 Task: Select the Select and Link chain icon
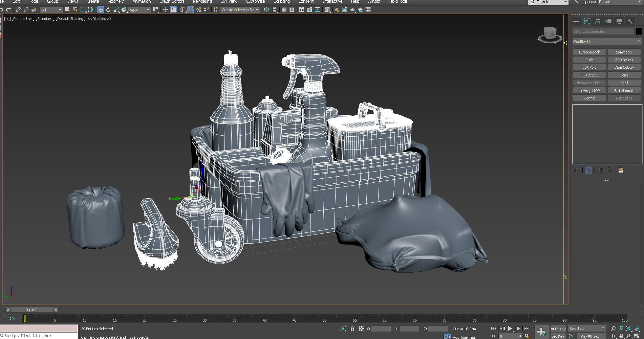(18, 10)
